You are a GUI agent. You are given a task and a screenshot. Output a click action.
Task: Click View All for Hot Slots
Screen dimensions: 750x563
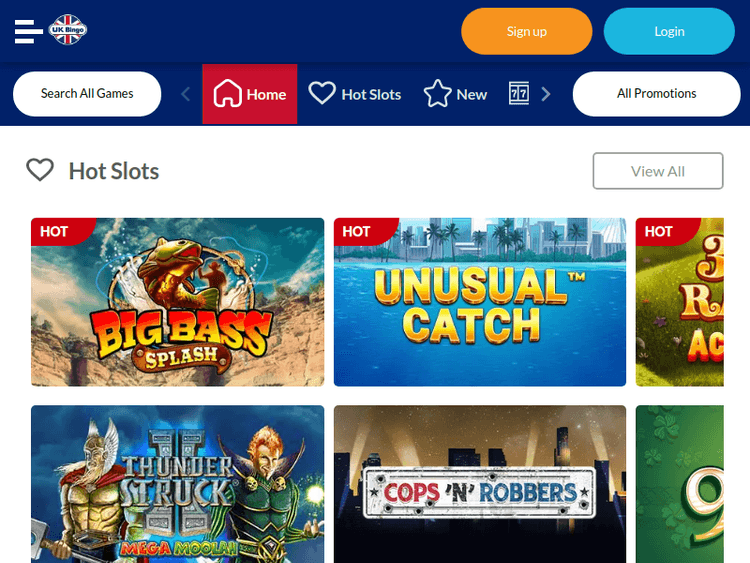coord(658,171)
